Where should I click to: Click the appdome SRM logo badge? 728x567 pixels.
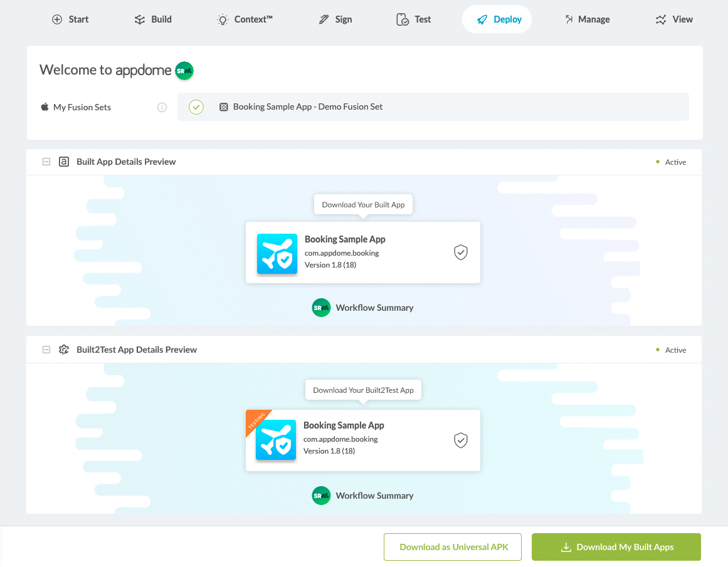tap(184, 71)
